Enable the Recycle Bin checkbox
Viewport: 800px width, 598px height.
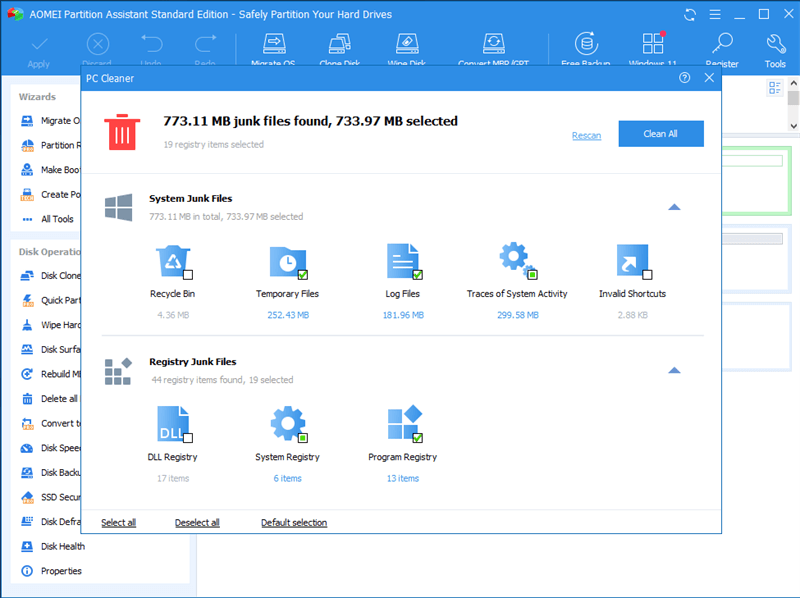188,275
